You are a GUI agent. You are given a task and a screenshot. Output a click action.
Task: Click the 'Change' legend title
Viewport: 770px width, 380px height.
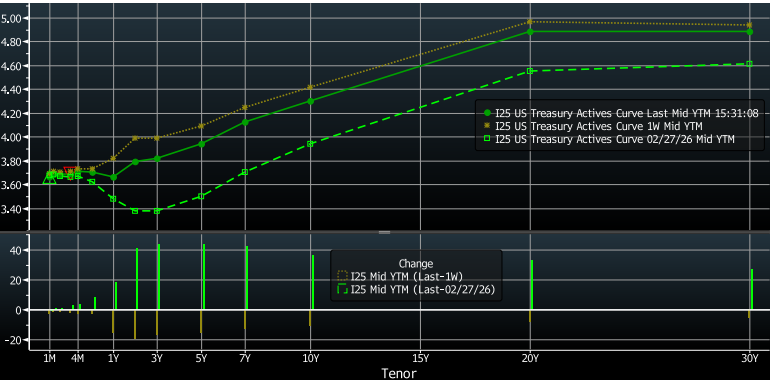(416, 264)
